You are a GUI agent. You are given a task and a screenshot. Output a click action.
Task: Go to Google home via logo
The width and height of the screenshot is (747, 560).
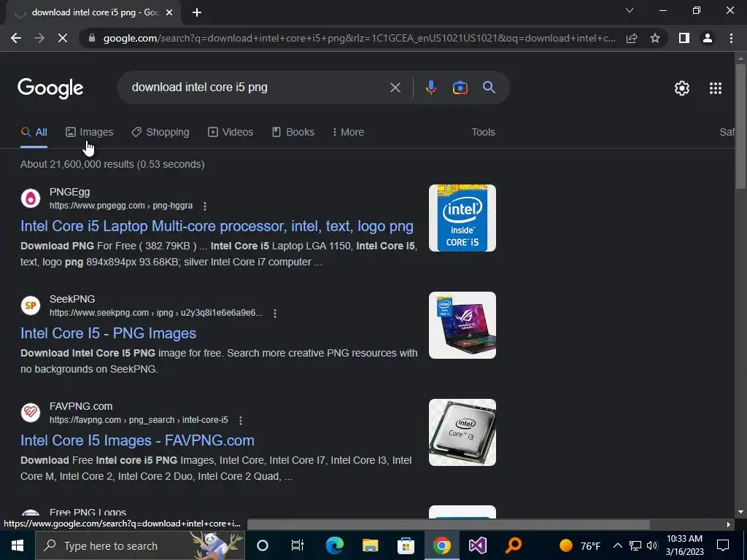pos(50,88)
